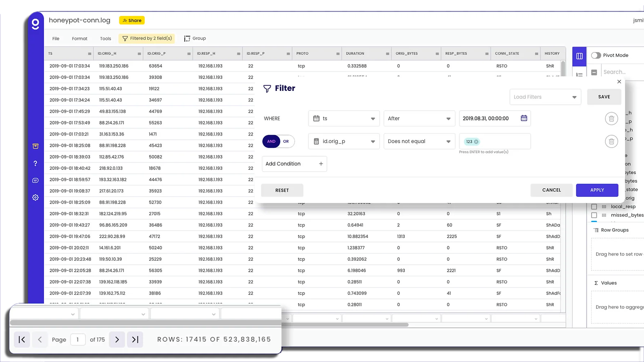Open the Load Filters dropdown

tap(545, 97)
